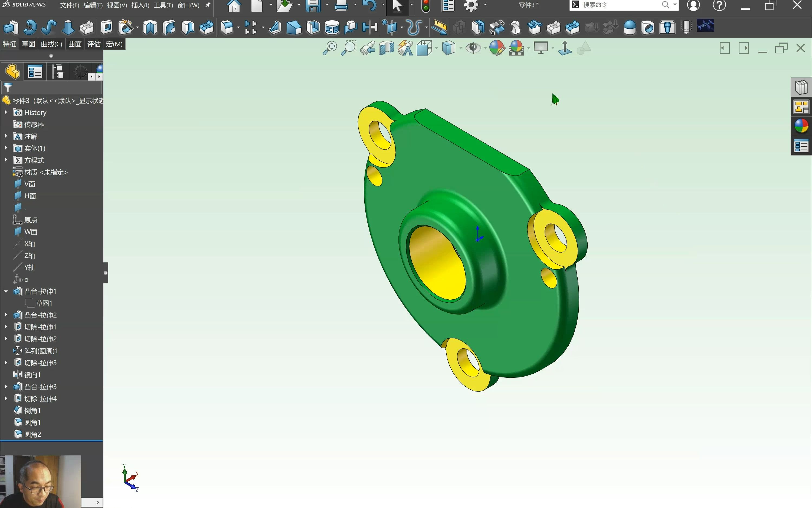Open the Hole Wizard tool
This screenshot has height=508, width=812.
coord(126,28)
